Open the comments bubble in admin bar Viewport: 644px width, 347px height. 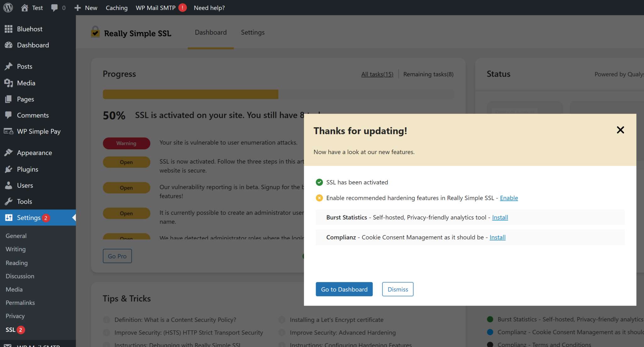click(x=54, y=8)
